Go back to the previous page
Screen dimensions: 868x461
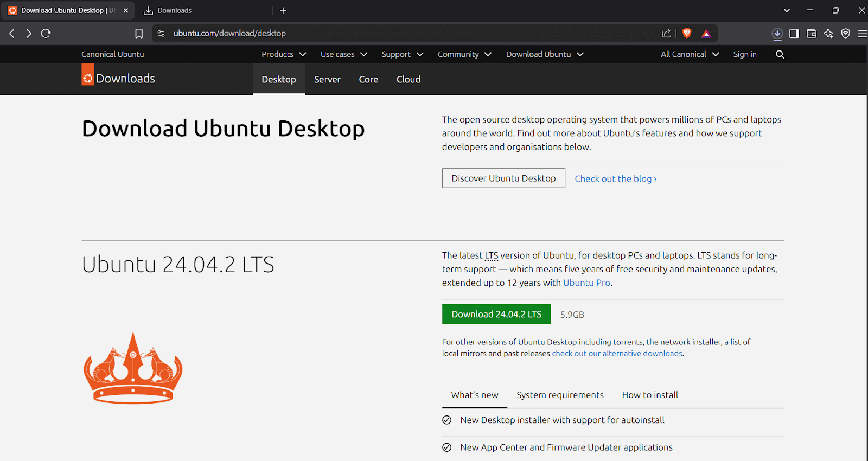tap(12, 34)
